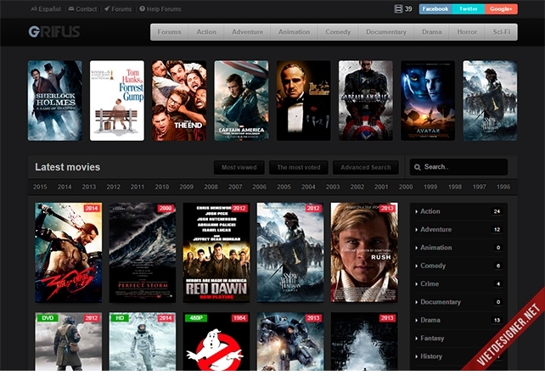This screenshot has width=545, height=392.
Task: Filter movies by year 2005
Action: point(284,187)
